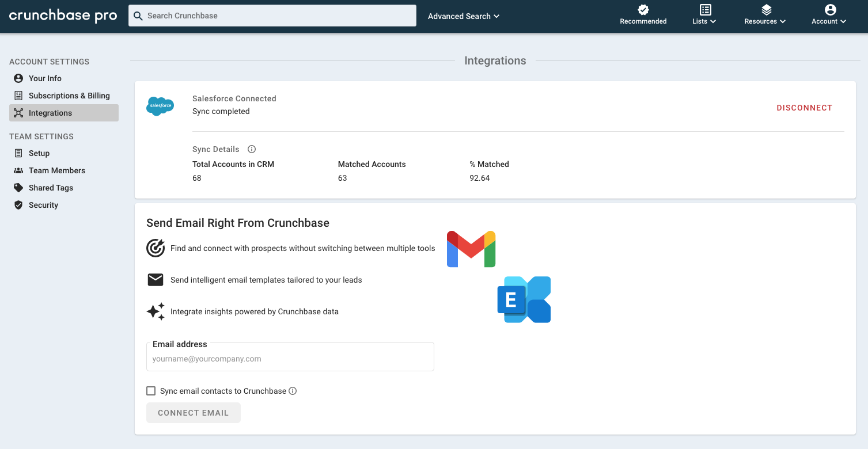Screen dimensions: 868x449
Task: Click info icon beside sync contacts
Action: pos(293,391)
